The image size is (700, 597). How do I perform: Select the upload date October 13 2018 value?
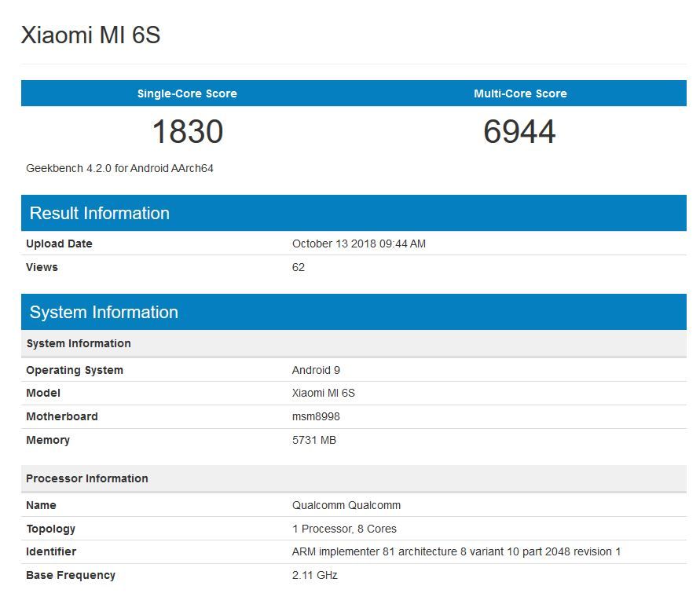(359, 244)
